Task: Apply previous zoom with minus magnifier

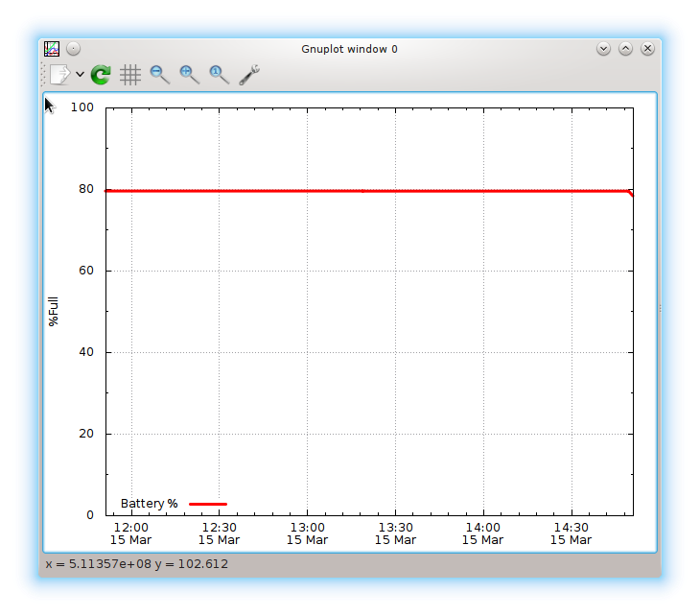Action: pos(160,75)
